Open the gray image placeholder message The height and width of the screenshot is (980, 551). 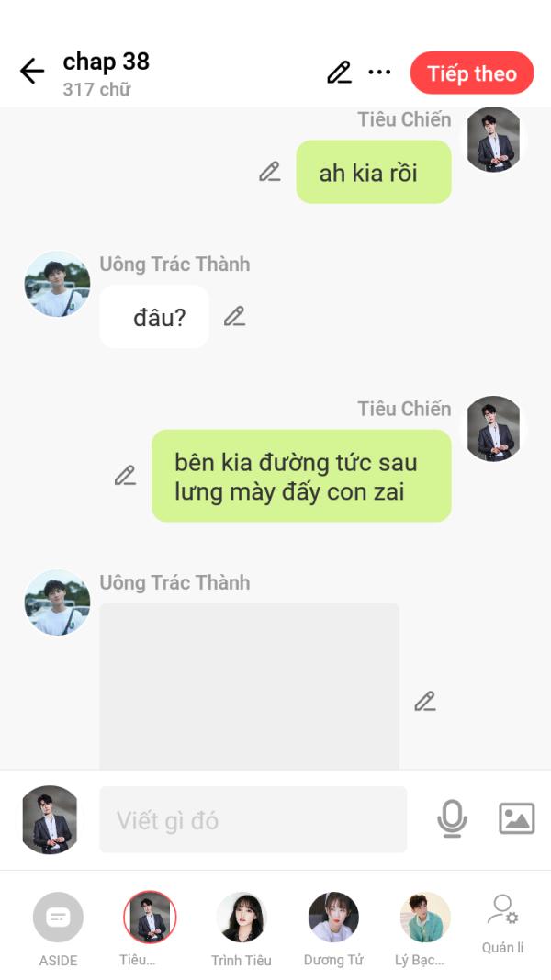pyautogui.click(x=249, y=686)
